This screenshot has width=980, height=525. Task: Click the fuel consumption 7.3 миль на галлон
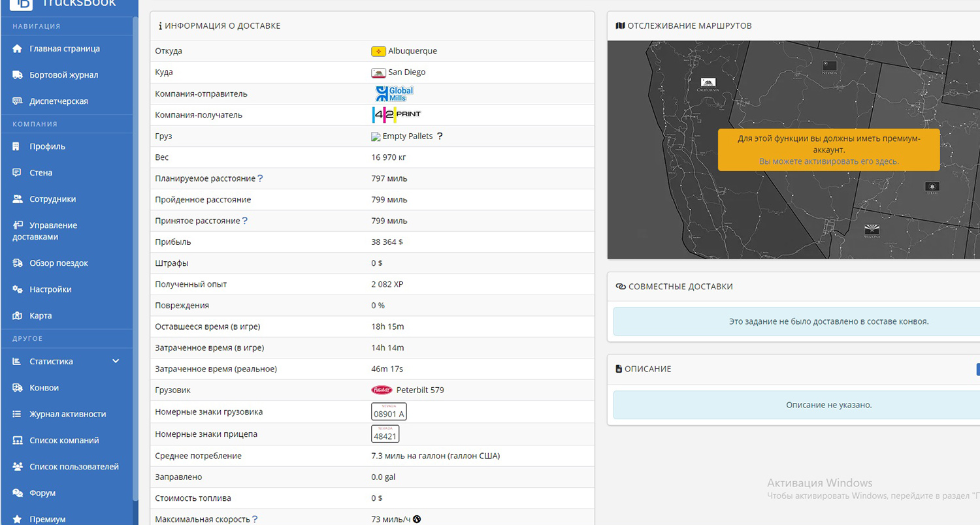point(436,456)
